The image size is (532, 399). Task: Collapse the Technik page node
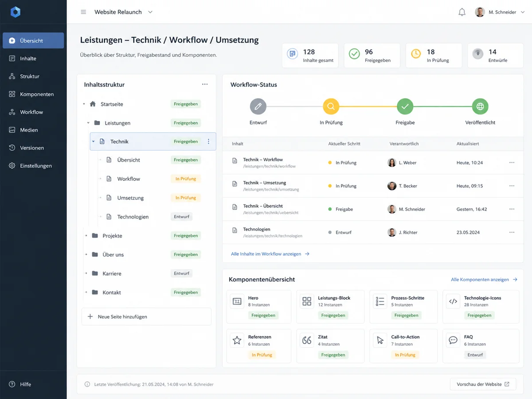tap(94, 141)
